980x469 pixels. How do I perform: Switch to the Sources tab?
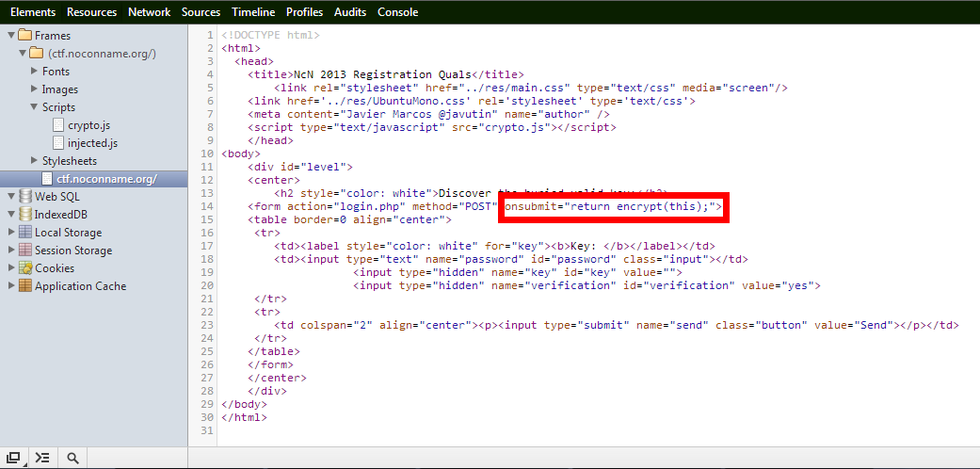pos(201,12)
